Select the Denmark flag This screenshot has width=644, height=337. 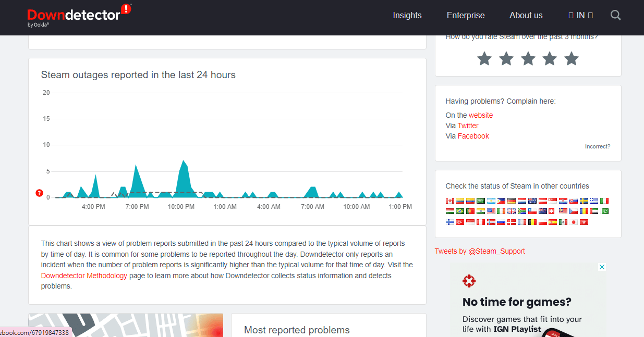tap(512, 222)
